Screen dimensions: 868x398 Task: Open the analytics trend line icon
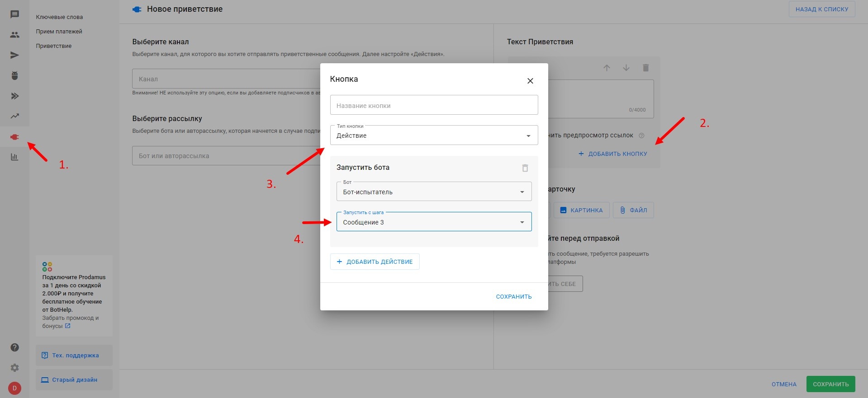pos(14,116)
